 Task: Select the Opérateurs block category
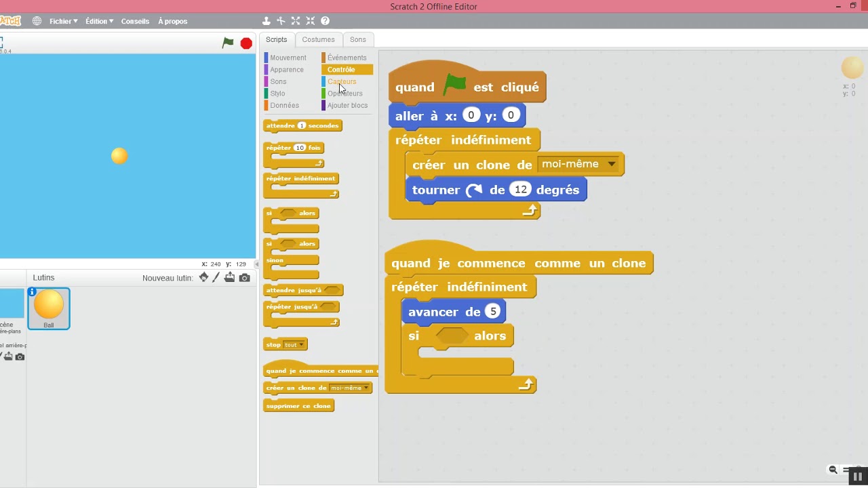pyautogui.click(x=344, y=94)
